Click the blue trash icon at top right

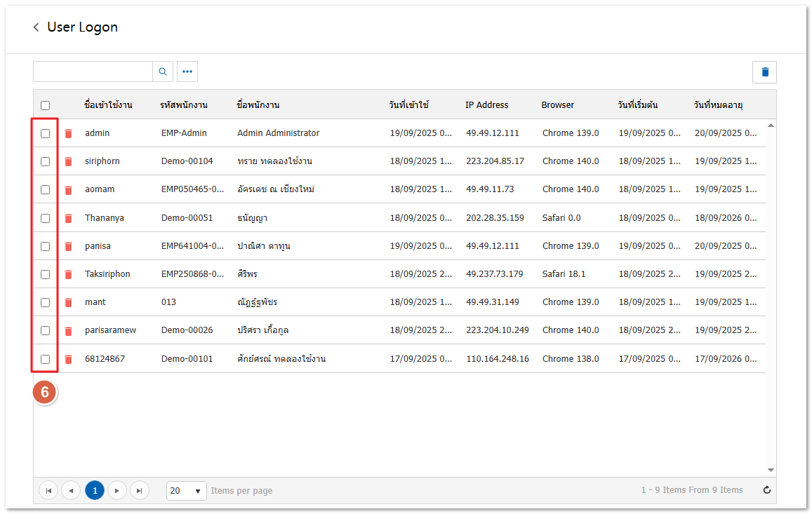(764, 72)
